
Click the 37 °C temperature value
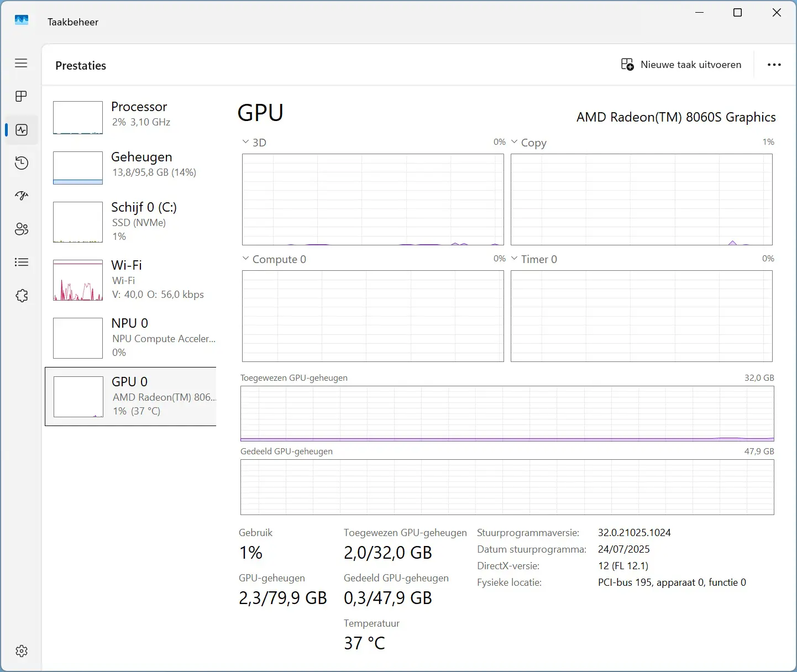[x=364, y=643]
